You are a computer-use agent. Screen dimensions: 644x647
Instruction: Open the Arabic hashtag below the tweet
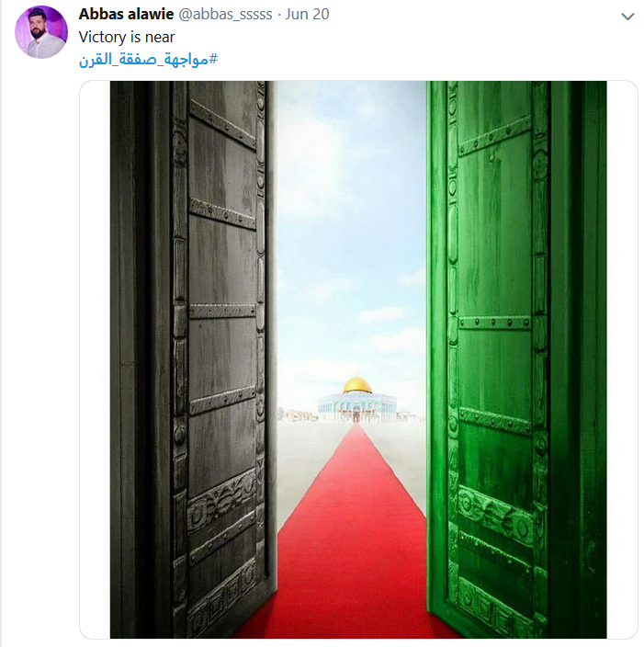tap(148, 60)
